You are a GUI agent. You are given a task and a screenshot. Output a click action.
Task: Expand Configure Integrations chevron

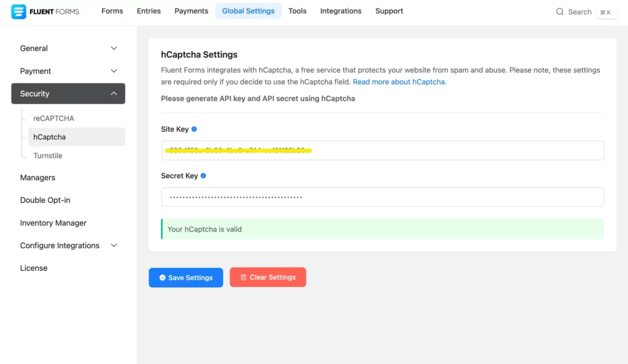coord(113,246)
